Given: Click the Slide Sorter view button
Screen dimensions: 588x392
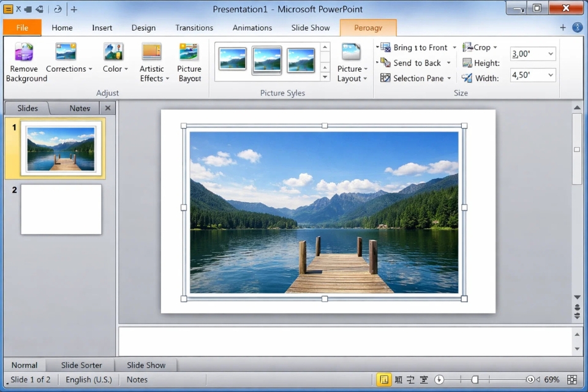Looking at the screenshot, I should (x=81, y=365).
